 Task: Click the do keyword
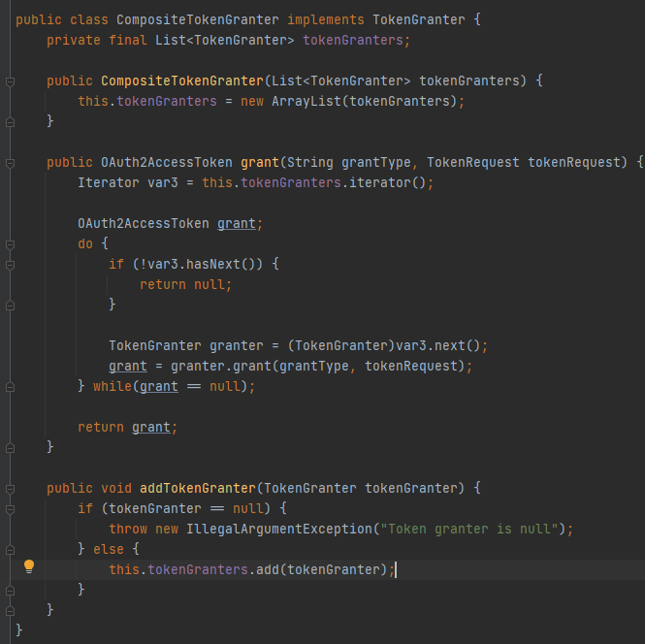(85, 243)
